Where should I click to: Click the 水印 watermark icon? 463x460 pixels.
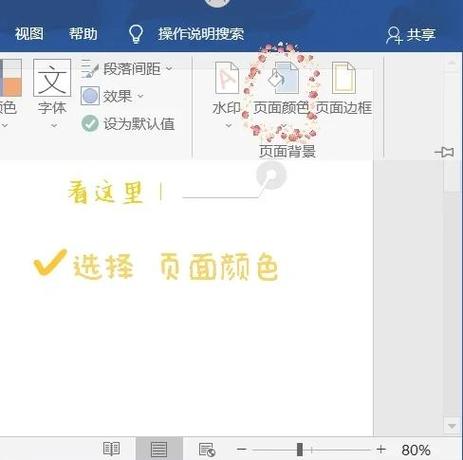click(227, 78)
